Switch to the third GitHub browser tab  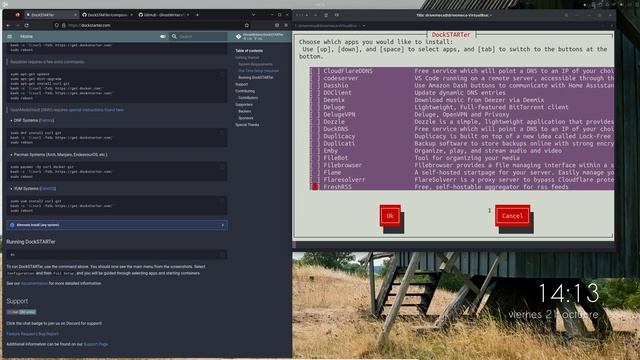pos(163,15)
